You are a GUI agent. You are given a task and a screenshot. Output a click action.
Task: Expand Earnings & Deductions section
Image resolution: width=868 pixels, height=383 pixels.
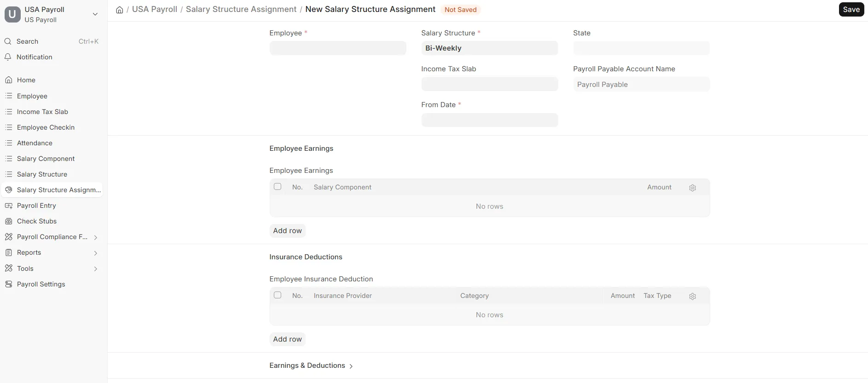[x=311, y=366]
